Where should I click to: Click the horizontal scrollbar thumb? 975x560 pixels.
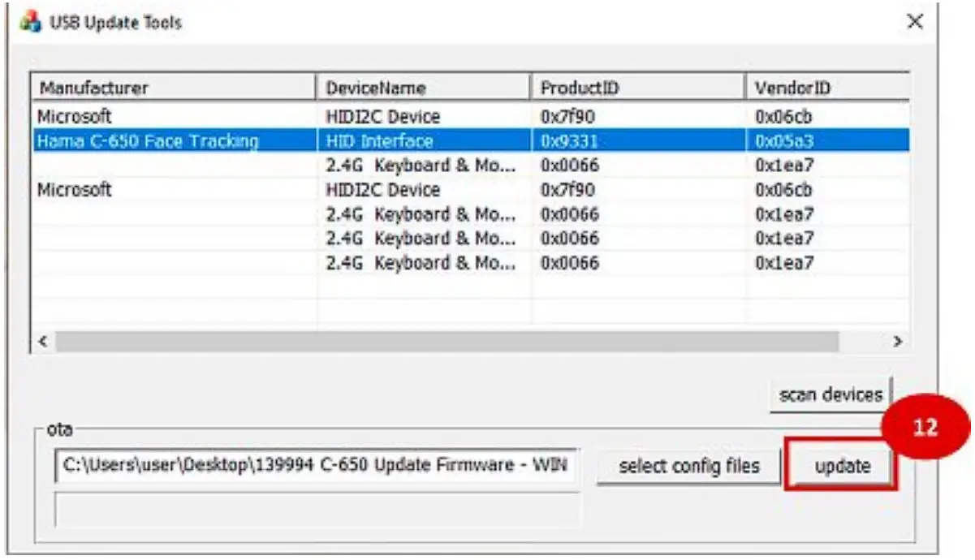click(447, 342)
